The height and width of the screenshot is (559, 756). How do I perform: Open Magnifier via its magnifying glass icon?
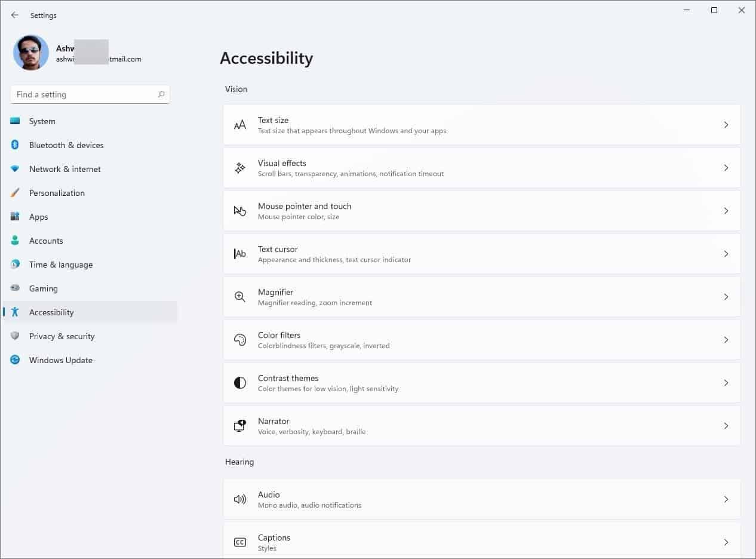239,297
